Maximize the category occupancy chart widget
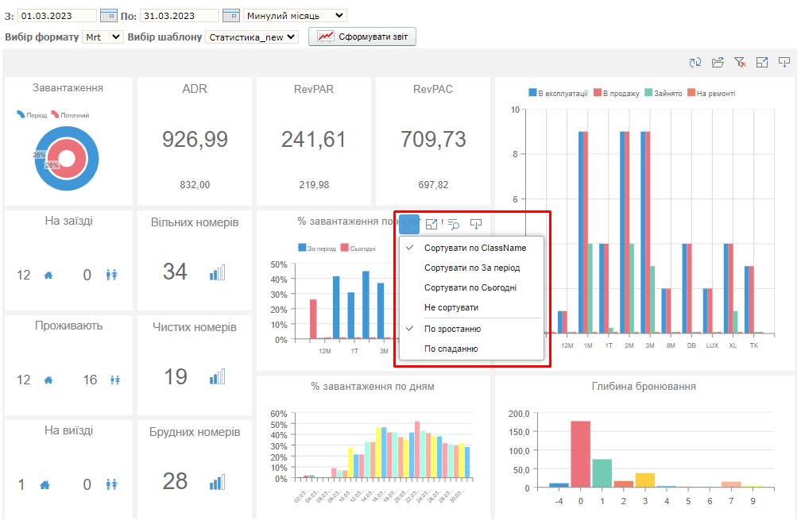The image size is (801, 532). [431, 225]
